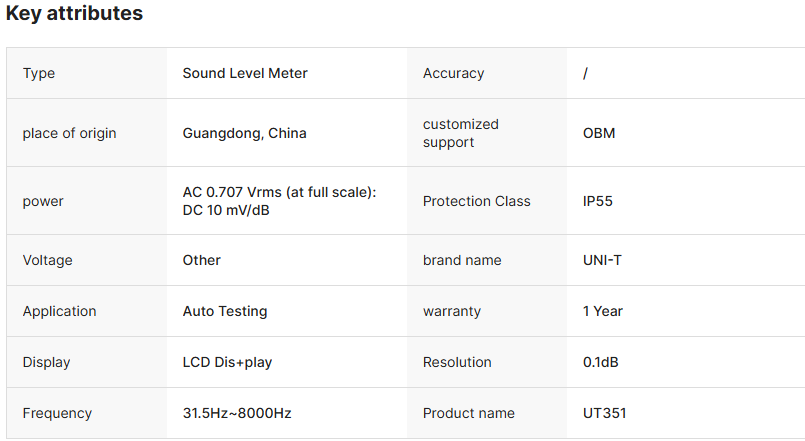Click the customized support label
The image size is (805, 441).
click(x=460, y=133)
